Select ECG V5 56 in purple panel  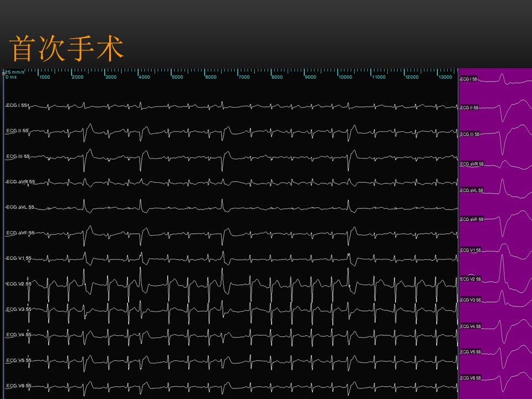(x=470, y=352)
